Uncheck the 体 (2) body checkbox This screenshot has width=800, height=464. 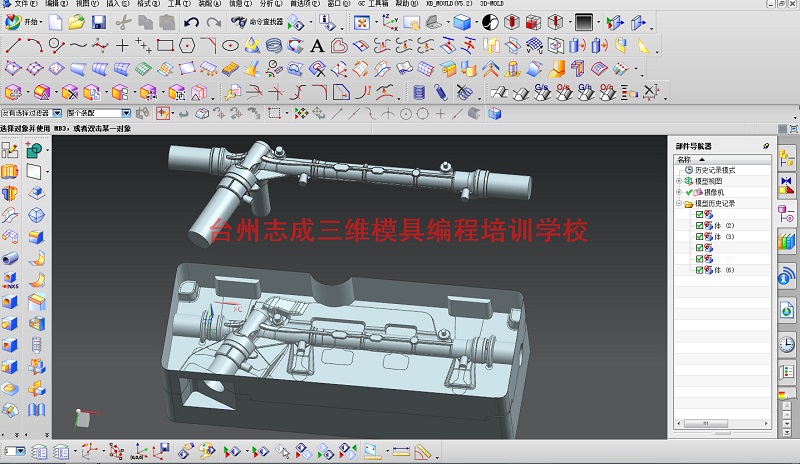click(699, 225)
